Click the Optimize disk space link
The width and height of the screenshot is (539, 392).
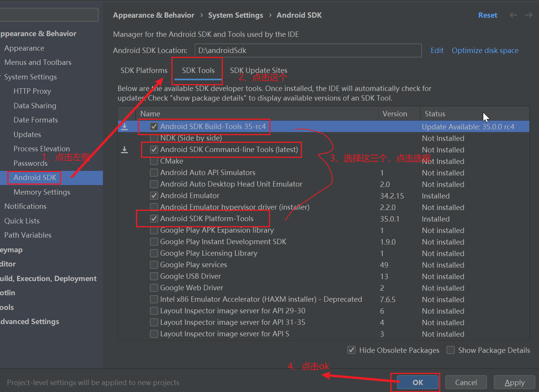point(485,50)
